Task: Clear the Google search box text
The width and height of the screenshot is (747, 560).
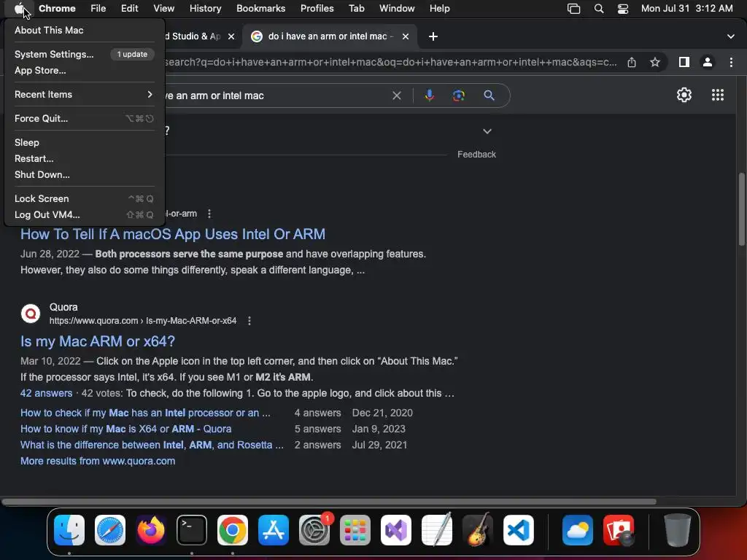Action: tap(396, 96)
